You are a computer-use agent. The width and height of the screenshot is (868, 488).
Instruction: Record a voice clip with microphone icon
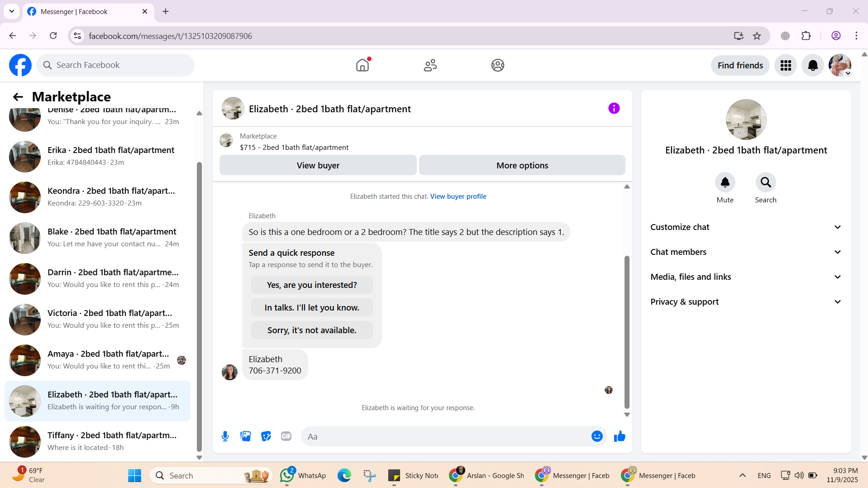pos(225,436)
